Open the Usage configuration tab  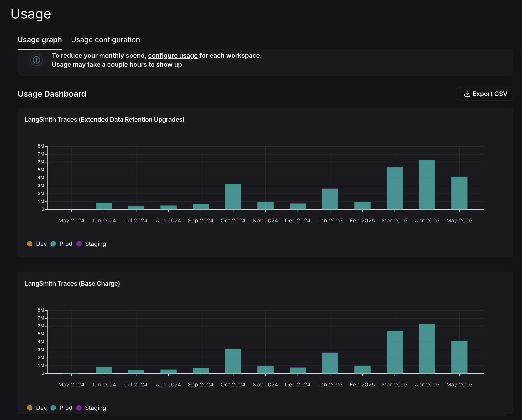pos(105,40)
